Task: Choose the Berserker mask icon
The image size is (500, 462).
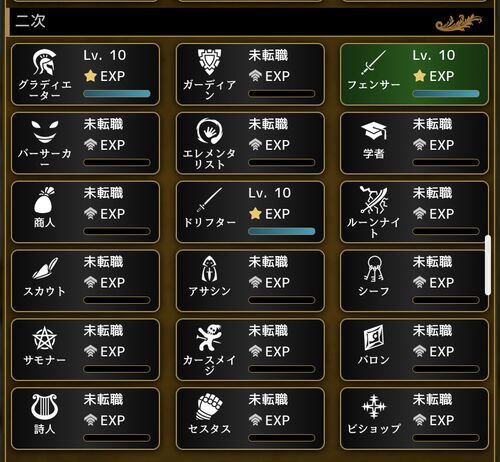Action: click(45, 132)
